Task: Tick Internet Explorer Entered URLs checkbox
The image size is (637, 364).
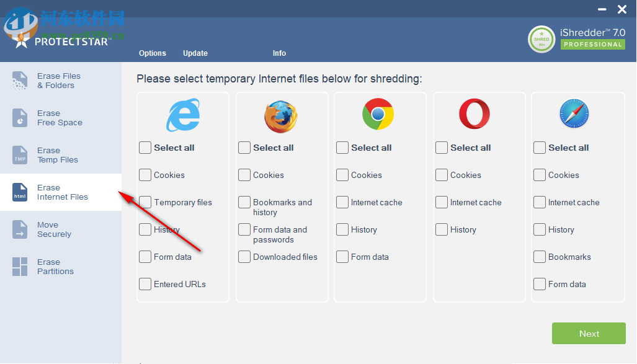Action: click(145, 284)
